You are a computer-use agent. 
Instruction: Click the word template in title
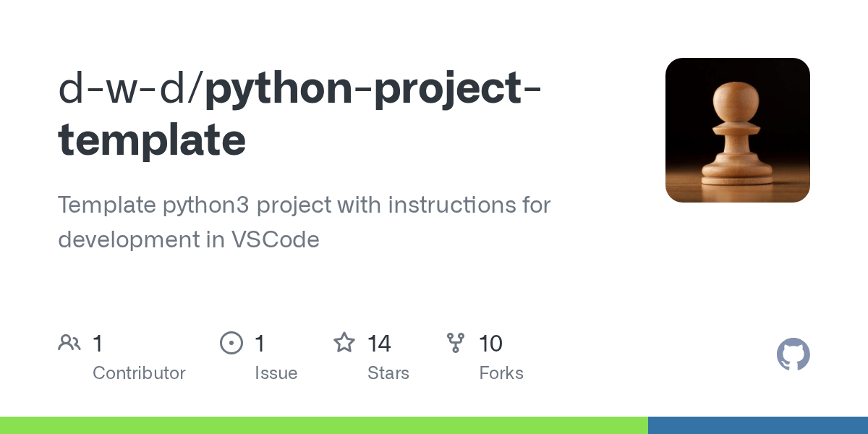point(152,140)
